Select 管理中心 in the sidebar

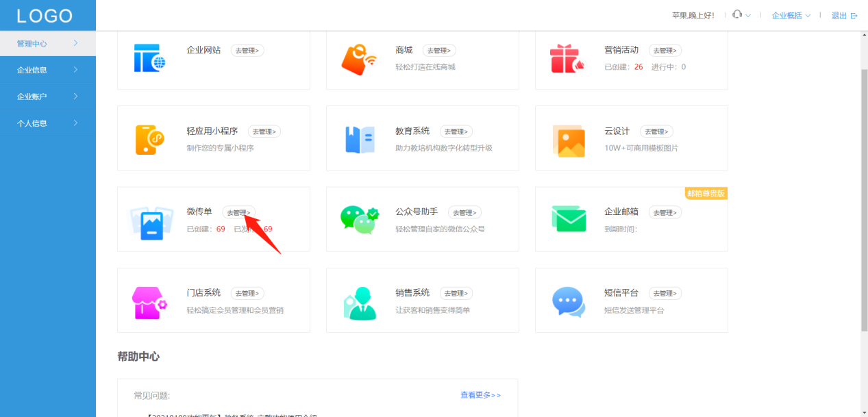pyautogui.click(x=48, y=43)
